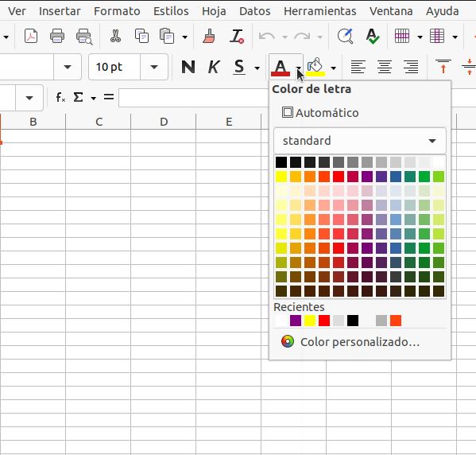The width and height of the screenshot is (476, 455).
Task: Click the Redo arrow
Action: pos(302,37)
